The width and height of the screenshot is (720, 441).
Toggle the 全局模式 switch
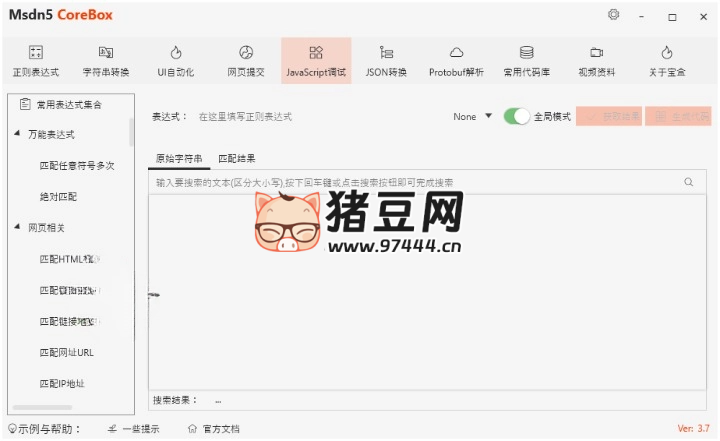(516, 117)
